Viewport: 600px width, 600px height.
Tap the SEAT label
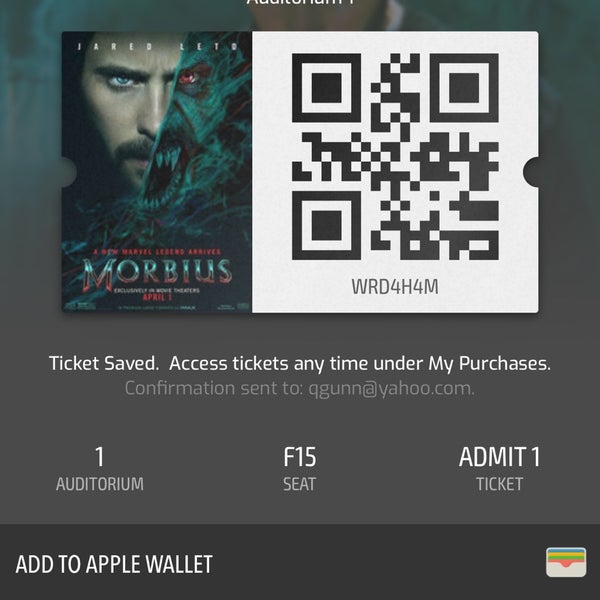(300, 484)
